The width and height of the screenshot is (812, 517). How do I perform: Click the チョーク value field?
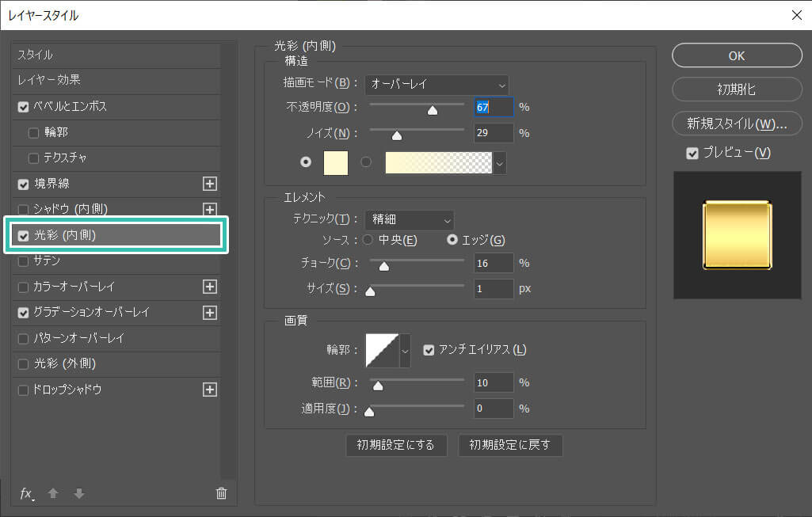pos(494,263)
